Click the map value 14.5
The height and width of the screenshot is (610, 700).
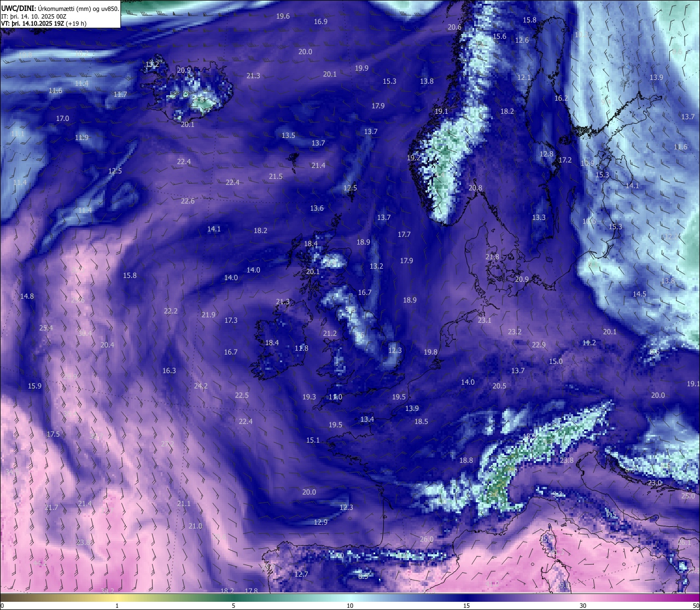(x=639, y=294)
